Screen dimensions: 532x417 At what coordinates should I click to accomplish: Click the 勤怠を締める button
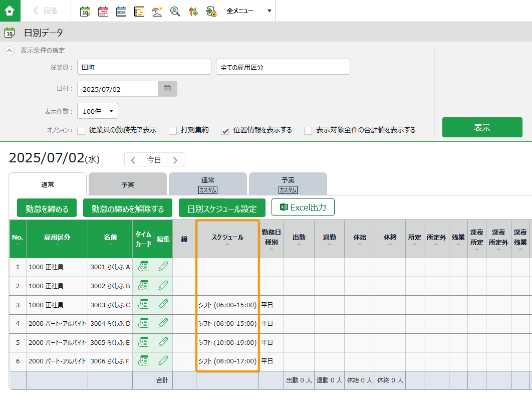(x=47, y=208)
